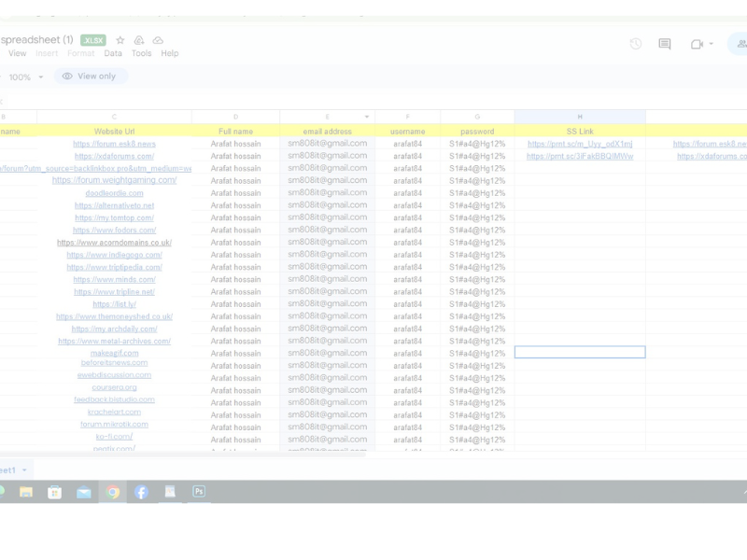
Task: Check the cloud save status icon
Action: [x=158, y=41]
